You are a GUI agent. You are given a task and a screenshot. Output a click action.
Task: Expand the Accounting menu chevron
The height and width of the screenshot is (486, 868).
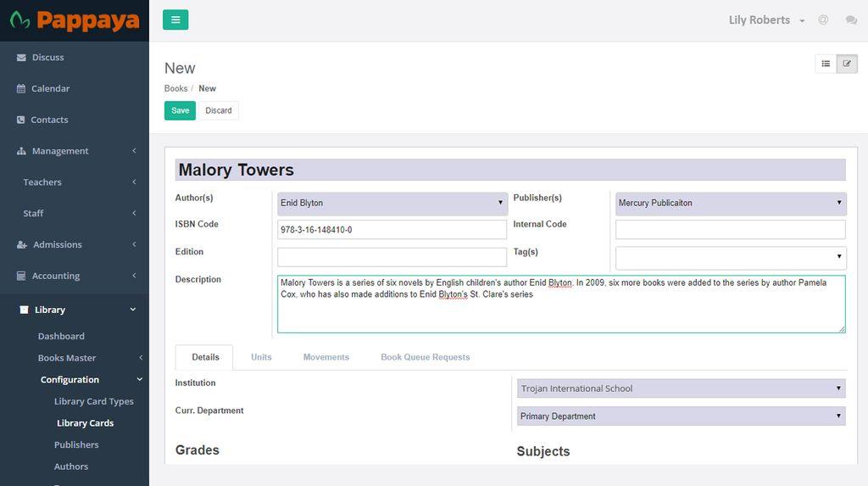pos(134,276)
